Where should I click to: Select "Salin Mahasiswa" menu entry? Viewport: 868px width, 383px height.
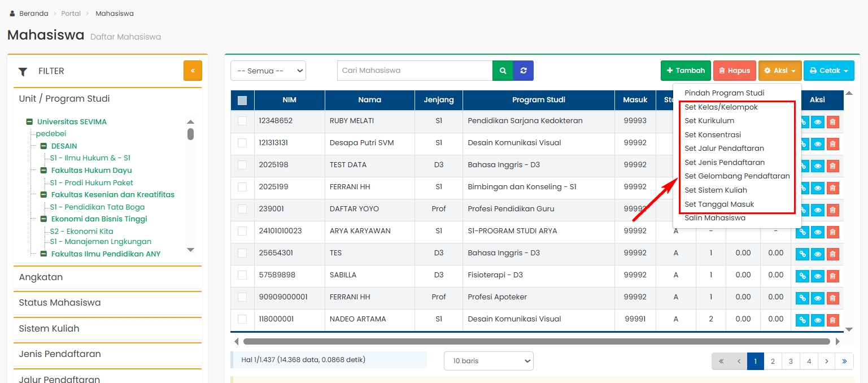click(715, 218)
